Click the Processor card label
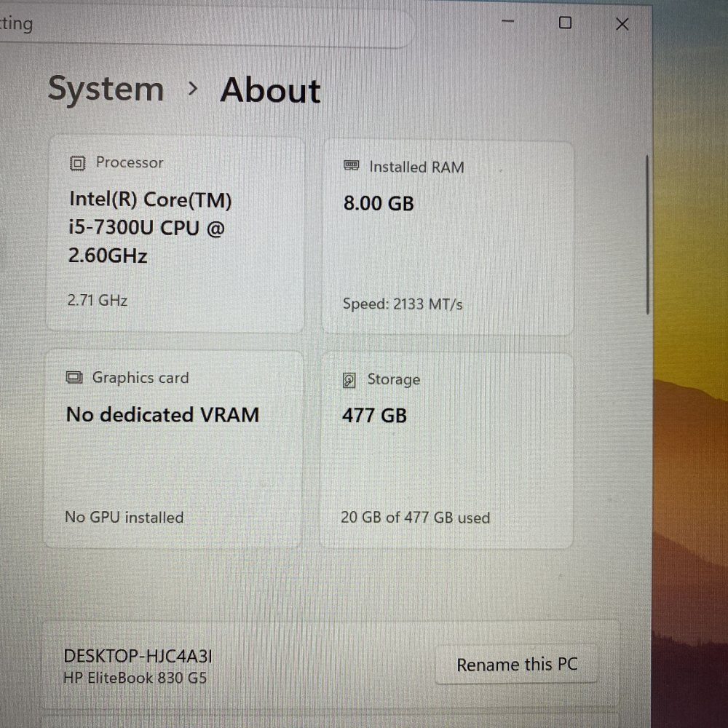The width and height of the screenshot is (728, 728). click(x=130, y=162)
